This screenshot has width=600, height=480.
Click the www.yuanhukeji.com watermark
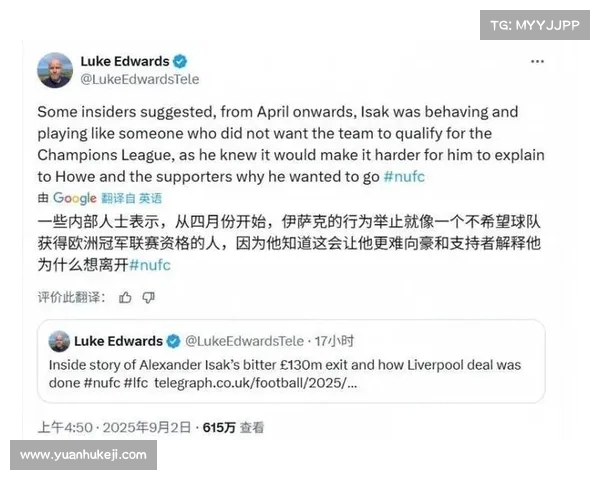coord(83,455)
